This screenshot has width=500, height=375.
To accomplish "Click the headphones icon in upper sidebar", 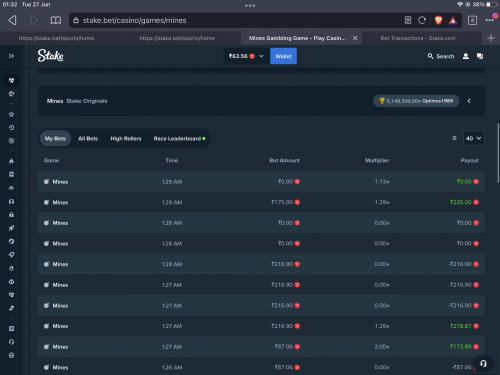I will coord(11,201).
